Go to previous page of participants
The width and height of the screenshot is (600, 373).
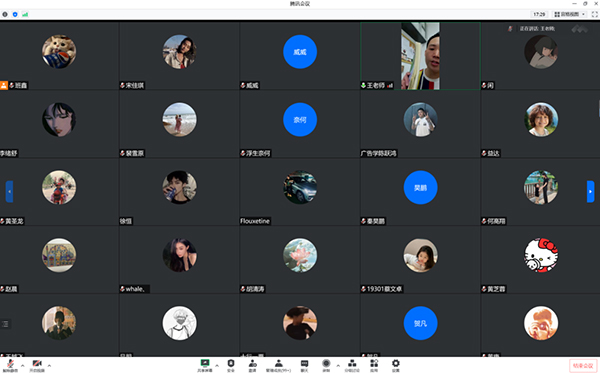[10, 191]
